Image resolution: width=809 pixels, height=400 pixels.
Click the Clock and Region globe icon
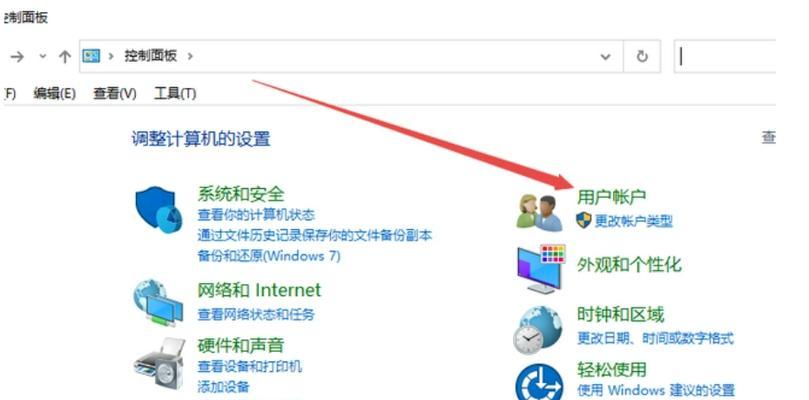[x=537, y=330]
